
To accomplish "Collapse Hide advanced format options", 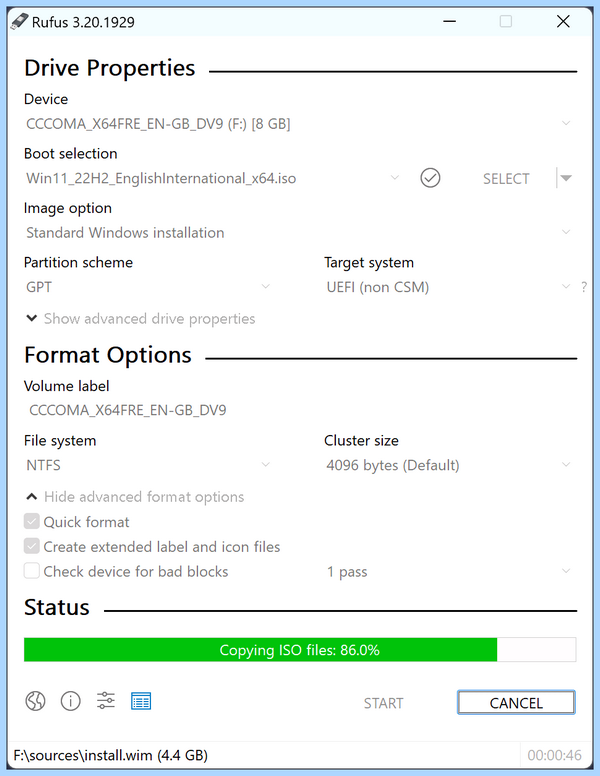I will 135,496.
